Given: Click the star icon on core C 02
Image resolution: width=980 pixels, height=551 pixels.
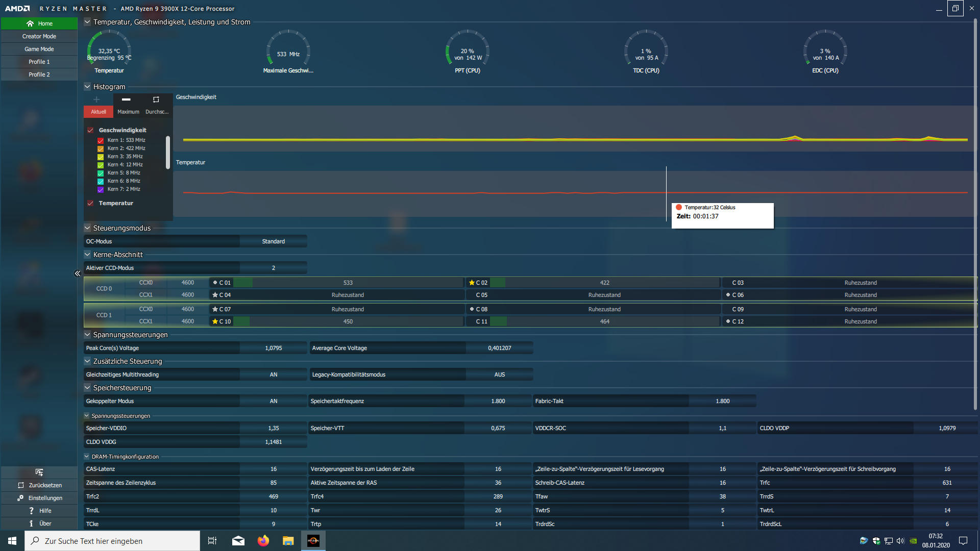Looking at the screenshot, I should point(472,283).
